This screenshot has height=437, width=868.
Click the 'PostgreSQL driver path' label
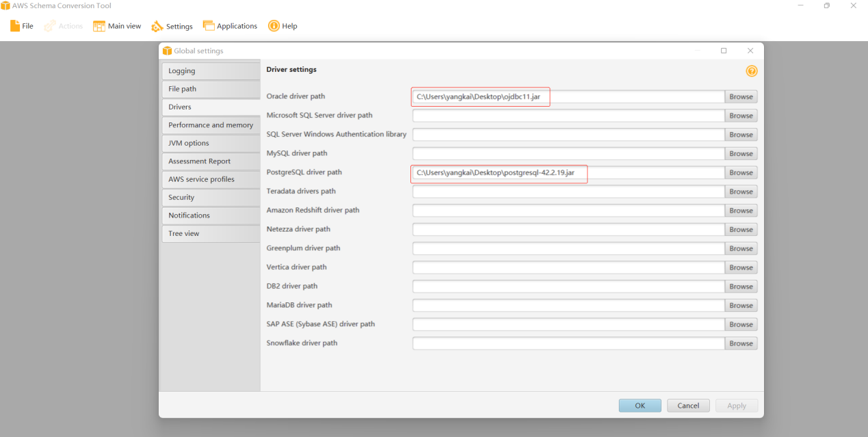pyautogui.click(x=304, y=172)
